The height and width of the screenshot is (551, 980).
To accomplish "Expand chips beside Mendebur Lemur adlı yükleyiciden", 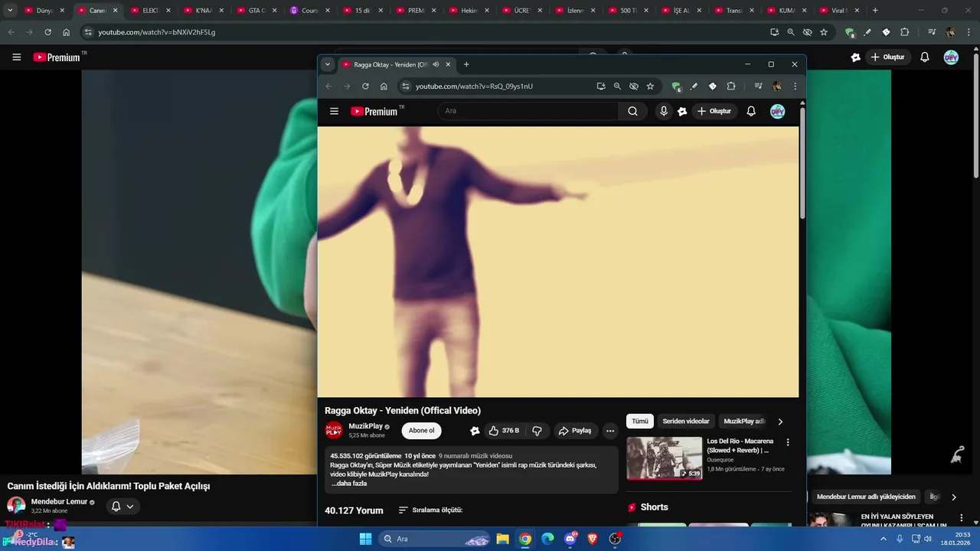I will tap(953, 497).
